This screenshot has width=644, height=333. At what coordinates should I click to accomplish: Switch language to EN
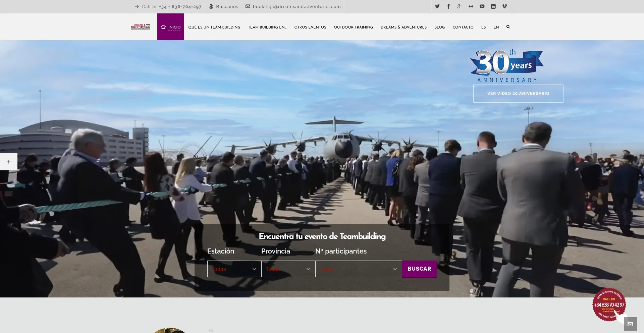click(x=496, y=27)
